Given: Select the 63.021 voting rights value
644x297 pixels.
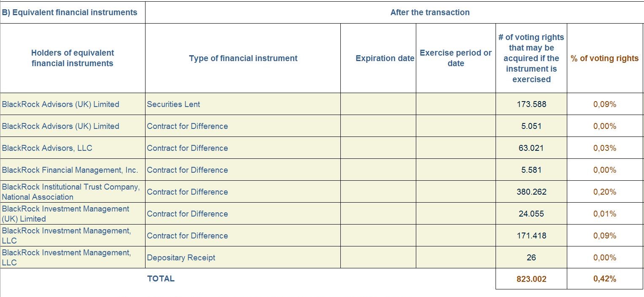Looking at the screenshot, I should point(531,148).
